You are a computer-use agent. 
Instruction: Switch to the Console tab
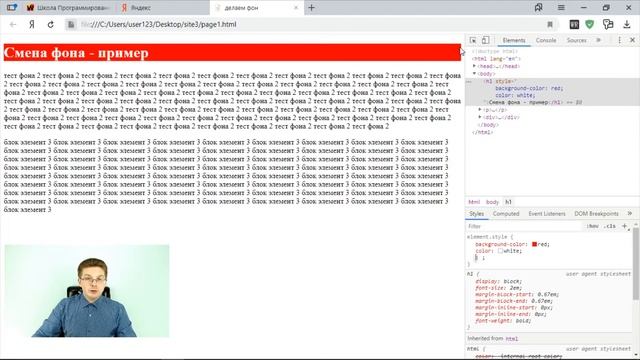tap(546, 40)
